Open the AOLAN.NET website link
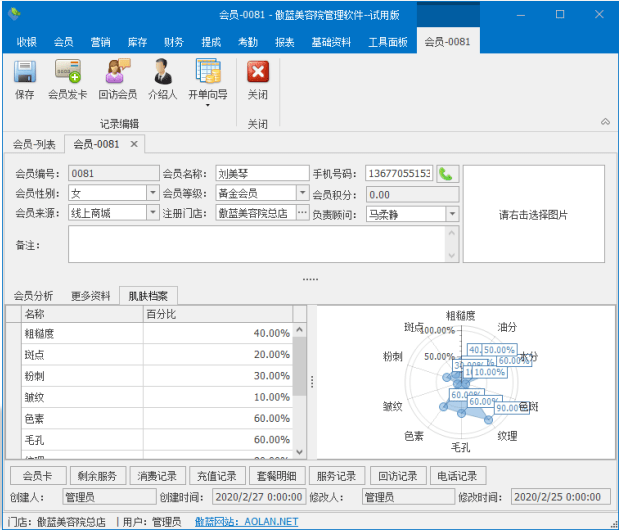 coord(245,521)
